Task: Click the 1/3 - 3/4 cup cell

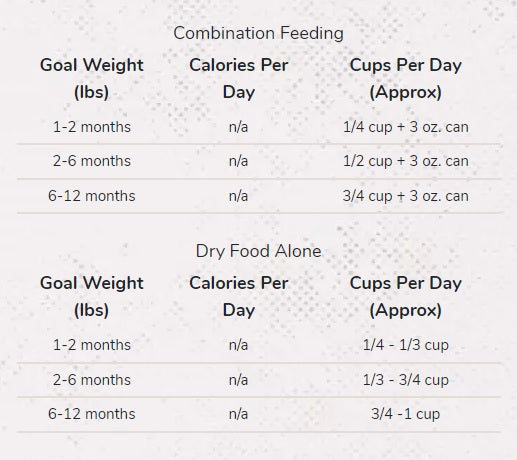Action: 406,380
